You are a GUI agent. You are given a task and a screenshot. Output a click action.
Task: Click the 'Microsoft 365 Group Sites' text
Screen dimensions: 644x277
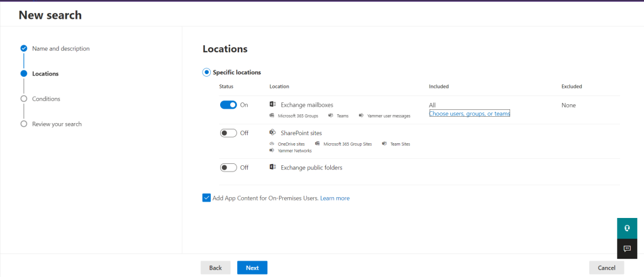coord(347,144)
